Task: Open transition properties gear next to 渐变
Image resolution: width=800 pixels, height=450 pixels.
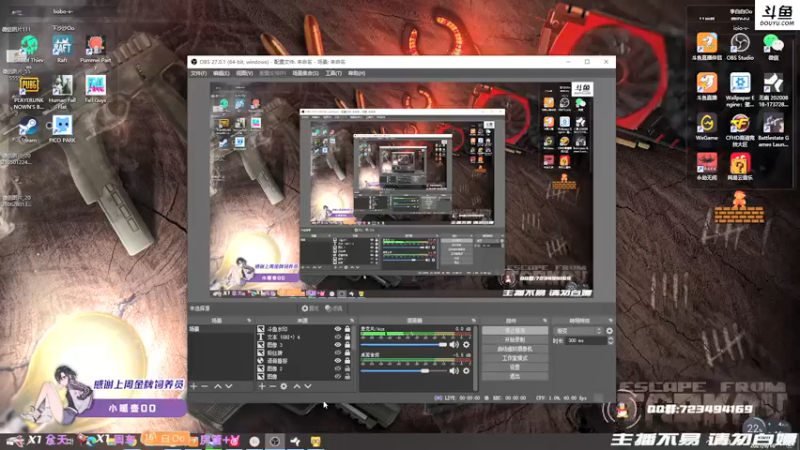Action: point(609,331)
